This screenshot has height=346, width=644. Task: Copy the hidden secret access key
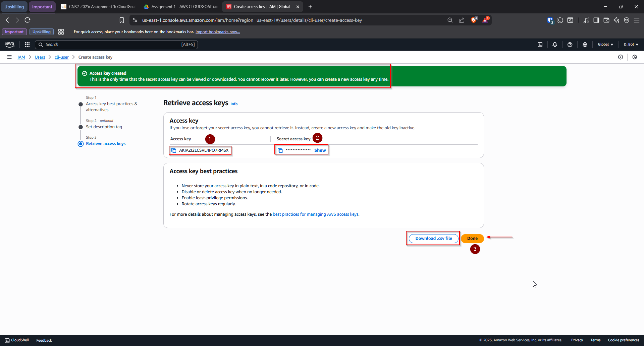[x=280, y=150]
